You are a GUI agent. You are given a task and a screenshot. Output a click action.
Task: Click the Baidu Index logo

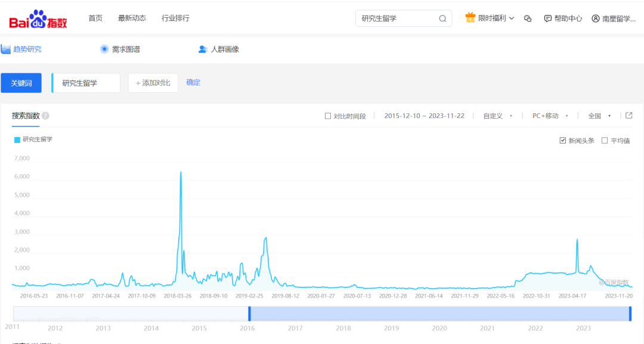[38, 18]
